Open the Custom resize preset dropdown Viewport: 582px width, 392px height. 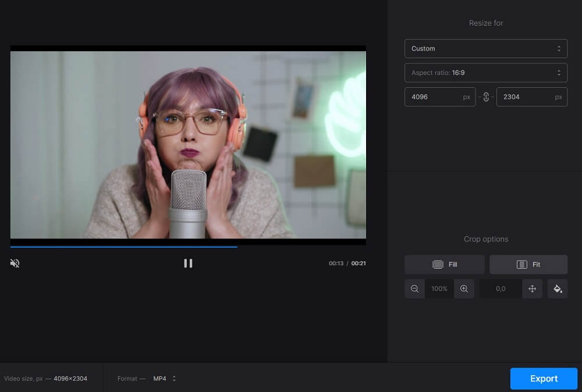tap(486, 48)
